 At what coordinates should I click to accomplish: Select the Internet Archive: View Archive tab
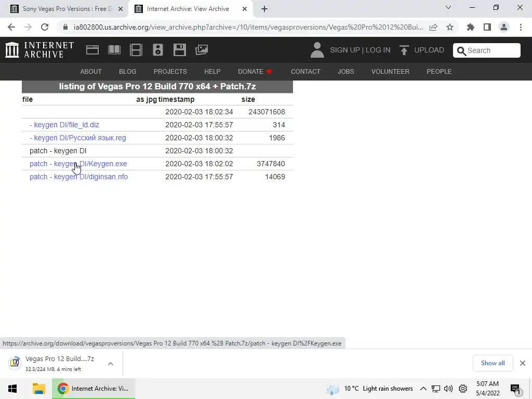190,9
